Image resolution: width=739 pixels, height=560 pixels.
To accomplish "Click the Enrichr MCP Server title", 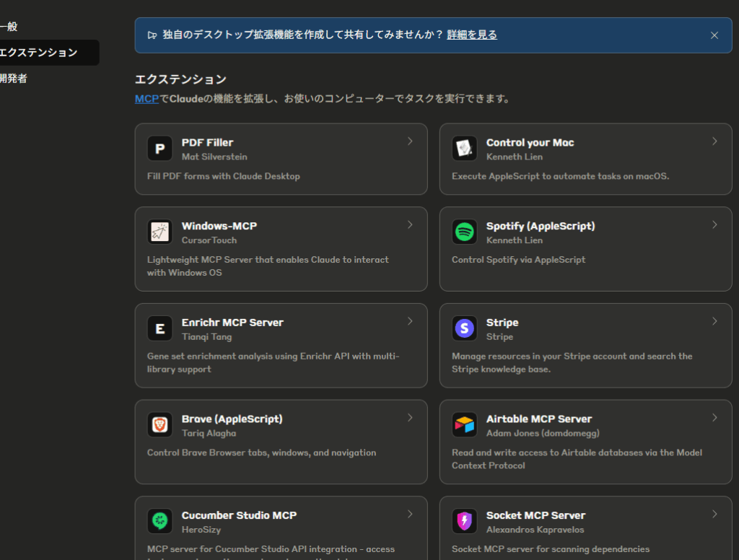I will 232,323.
